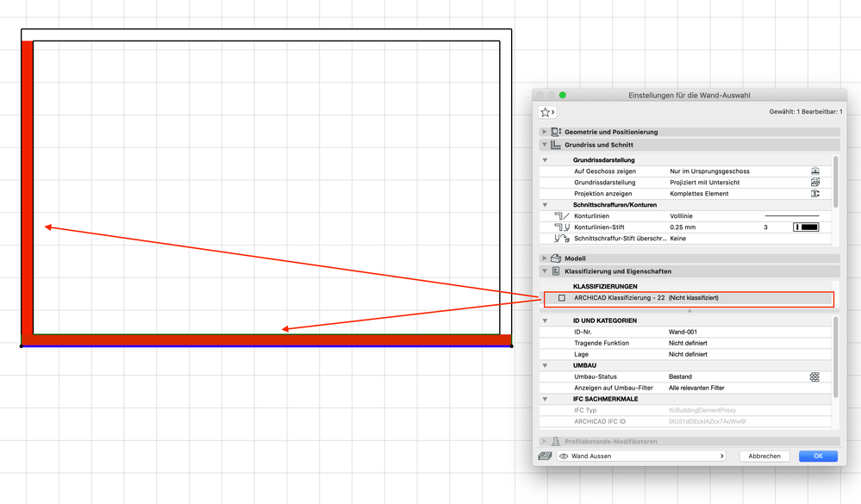Click the (Nicht klassifiziert) text

tap(694, 298)
